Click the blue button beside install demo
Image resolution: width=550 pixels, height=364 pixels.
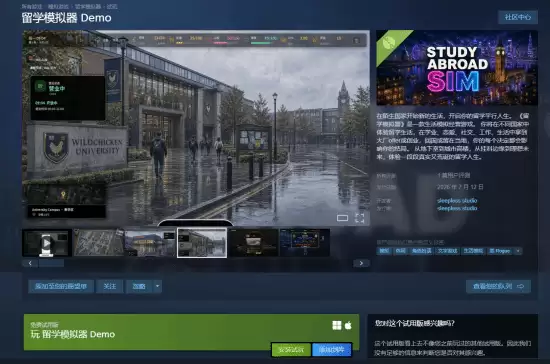tap(331, 350)
